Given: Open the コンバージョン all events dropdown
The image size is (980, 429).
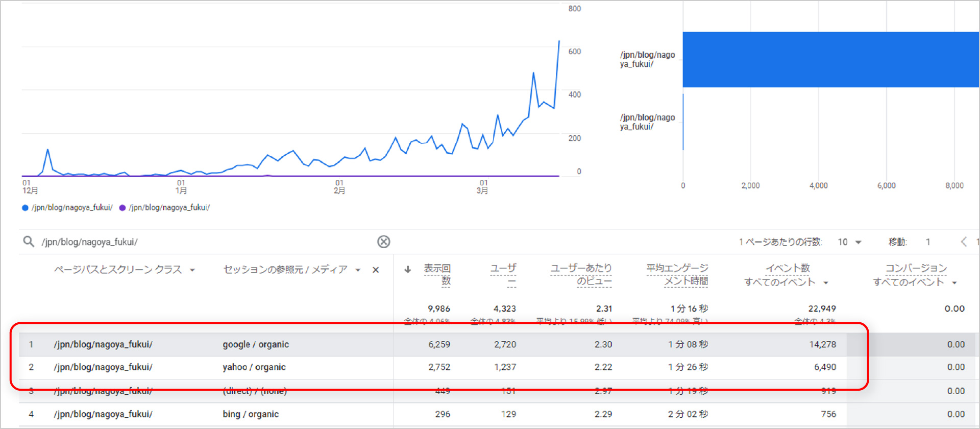Looking at the screenshot, I should click(954, 282).
